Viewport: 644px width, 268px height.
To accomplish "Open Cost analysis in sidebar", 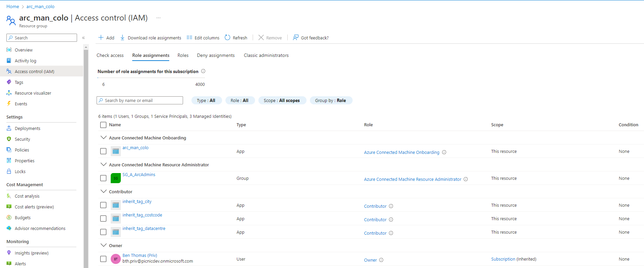I will pos(27,196).
